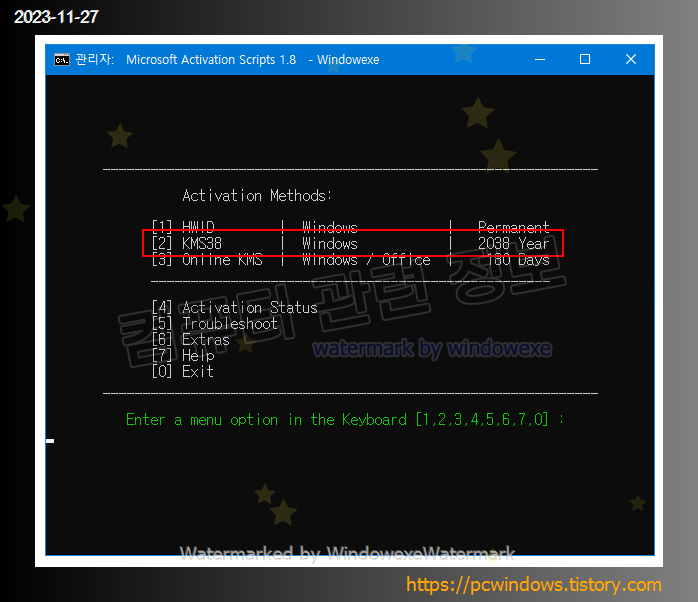Image resolution: width=698 pixels, height=602 pixels.
Task: Click the 'Activation Methods:' heading
Action: coord(257,196)
